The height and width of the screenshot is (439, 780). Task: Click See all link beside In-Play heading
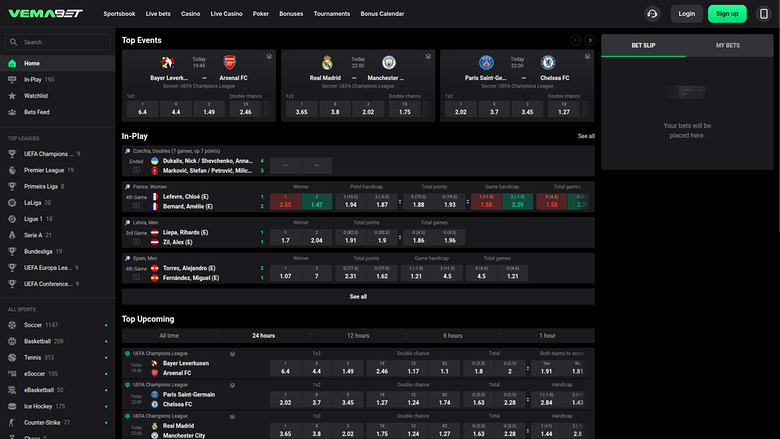586,136
